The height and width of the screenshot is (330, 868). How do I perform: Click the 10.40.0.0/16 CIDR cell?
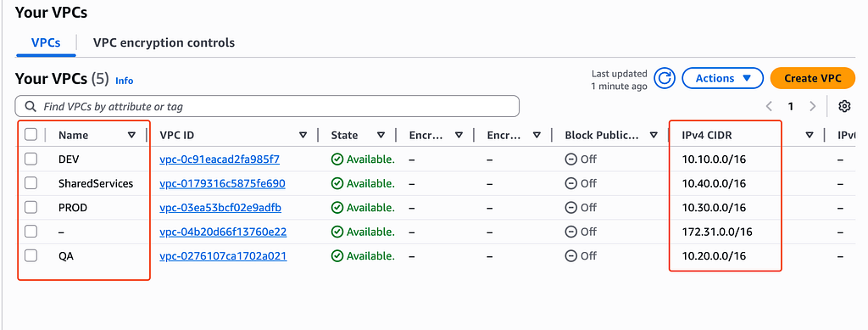(714, 183)
